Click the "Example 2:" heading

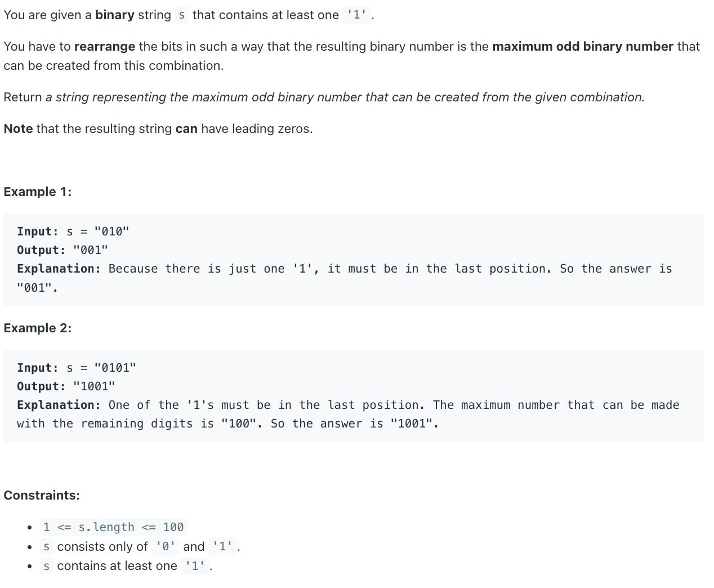[x=38, y=328]
